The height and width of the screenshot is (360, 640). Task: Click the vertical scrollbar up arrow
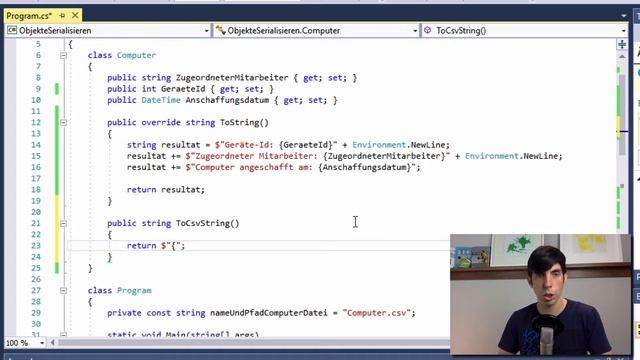click(x=622, y=56)
